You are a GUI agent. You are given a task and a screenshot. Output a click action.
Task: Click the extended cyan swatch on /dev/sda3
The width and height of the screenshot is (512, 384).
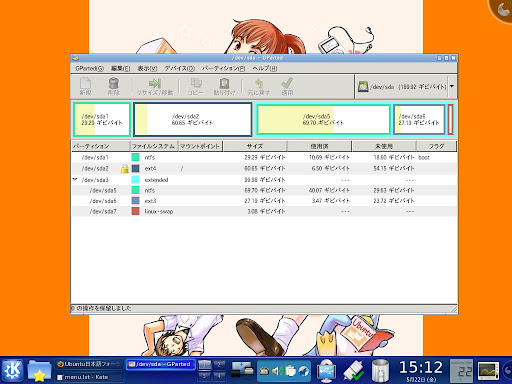point(135,180)
